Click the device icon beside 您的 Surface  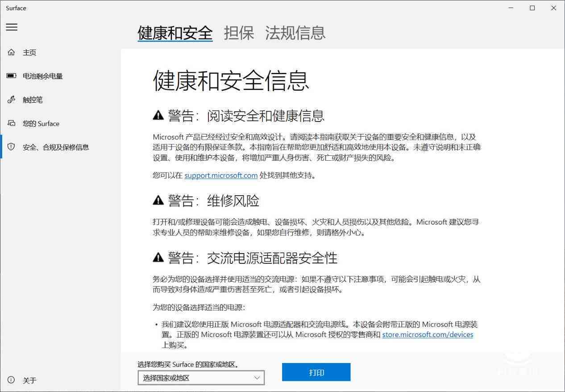12,123
